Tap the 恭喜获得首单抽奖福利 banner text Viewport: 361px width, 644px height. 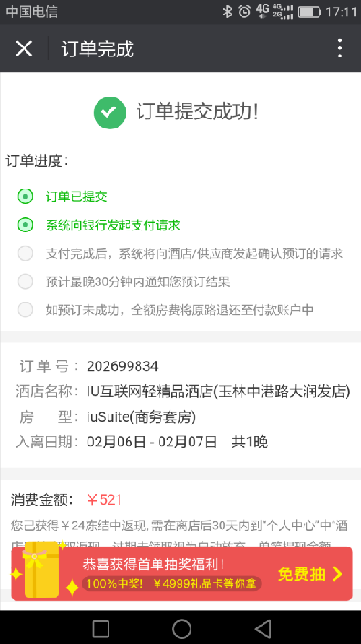153,565
